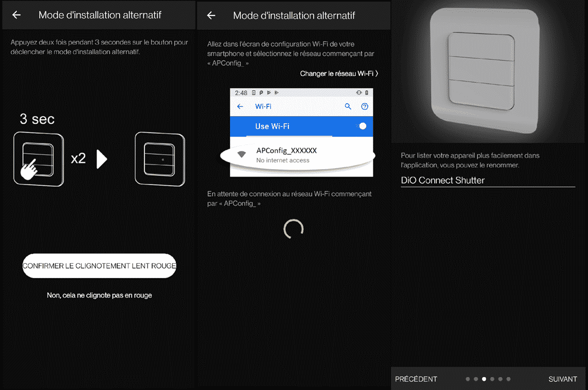The height and width of the screenshot is (390, 588).
Task: Select the active third page indicator dot
Action: click(x=484, y=379)
